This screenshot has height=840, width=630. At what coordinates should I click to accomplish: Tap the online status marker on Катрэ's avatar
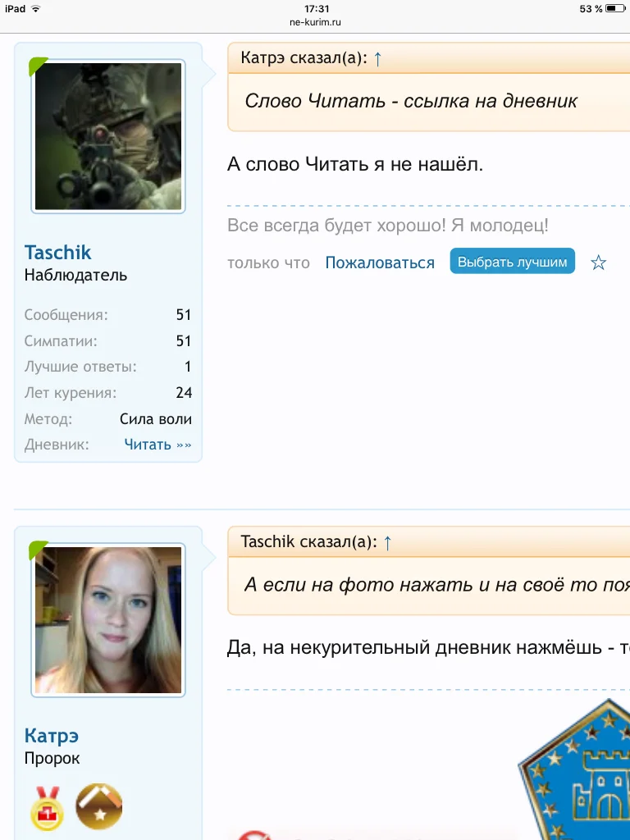click(x=38, y=550)
